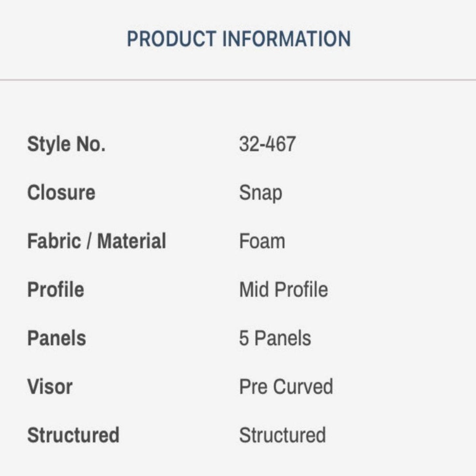
Task: Click the 5 Panels value
Action: point(275,338)
